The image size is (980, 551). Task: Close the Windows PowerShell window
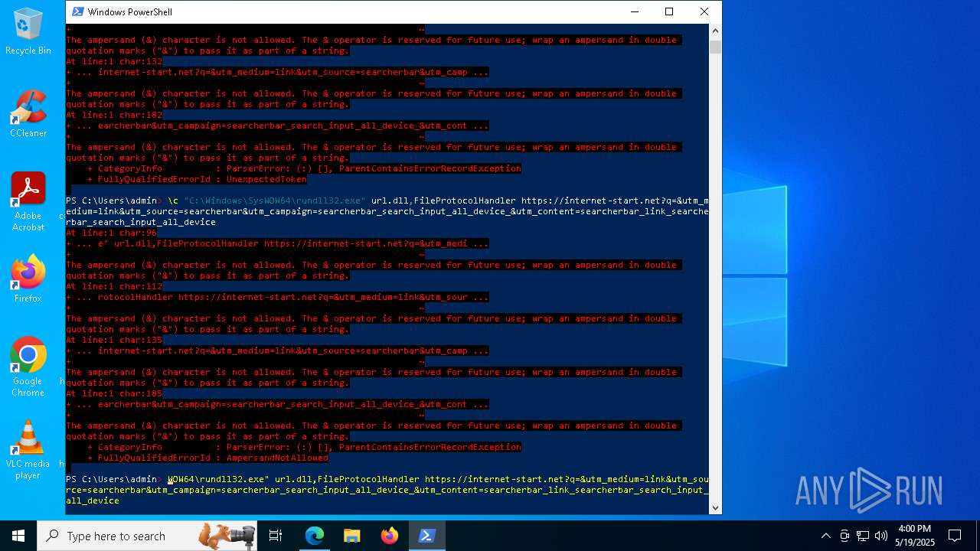(x=704, y=11)
